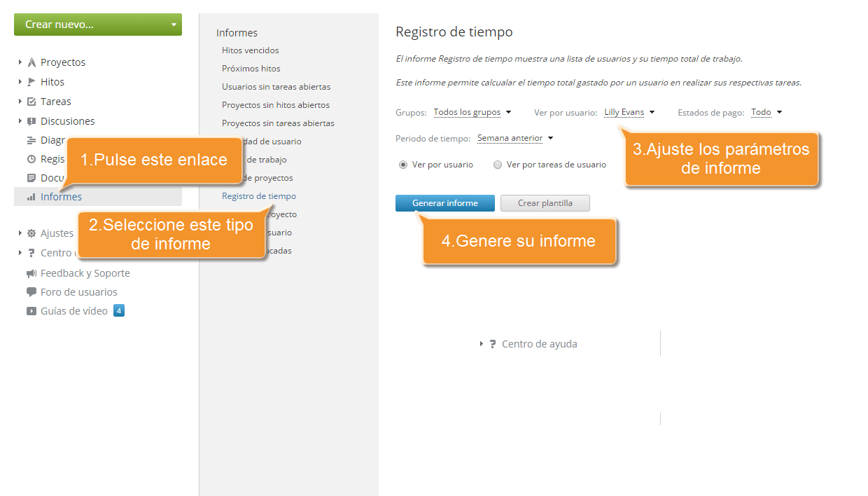Click the Informes panel heading
Screen dimensions: 868x496
pos(237,33)
